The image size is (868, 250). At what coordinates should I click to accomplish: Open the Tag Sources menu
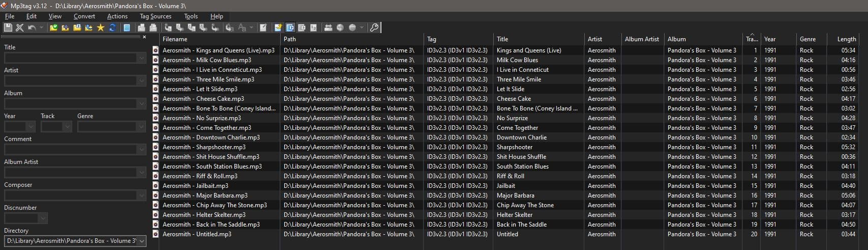point(156,16)
